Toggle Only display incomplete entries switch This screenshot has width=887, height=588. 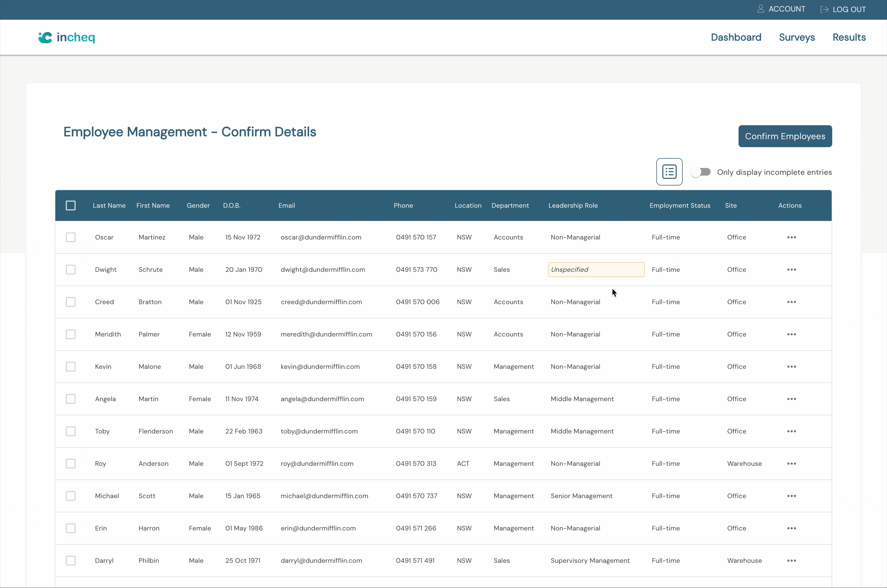click(701, 172)
